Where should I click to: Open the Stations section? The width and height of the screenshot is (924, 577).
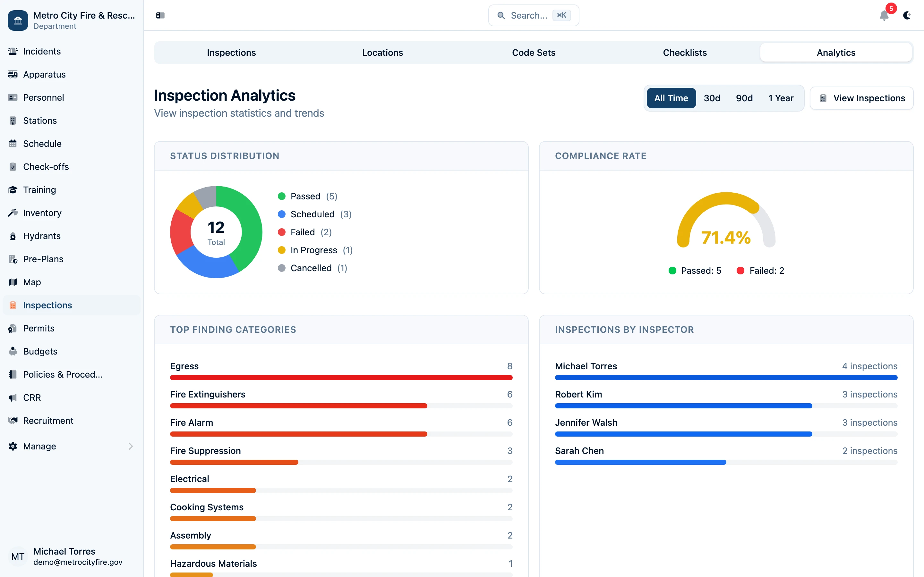(40, 120)
